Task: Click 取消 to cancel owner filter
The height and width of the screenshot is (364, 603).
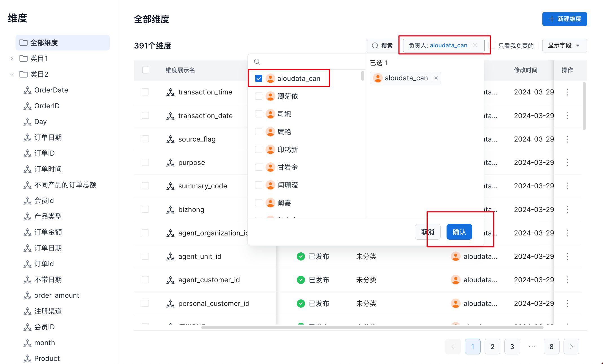Action: click(428, 232)
